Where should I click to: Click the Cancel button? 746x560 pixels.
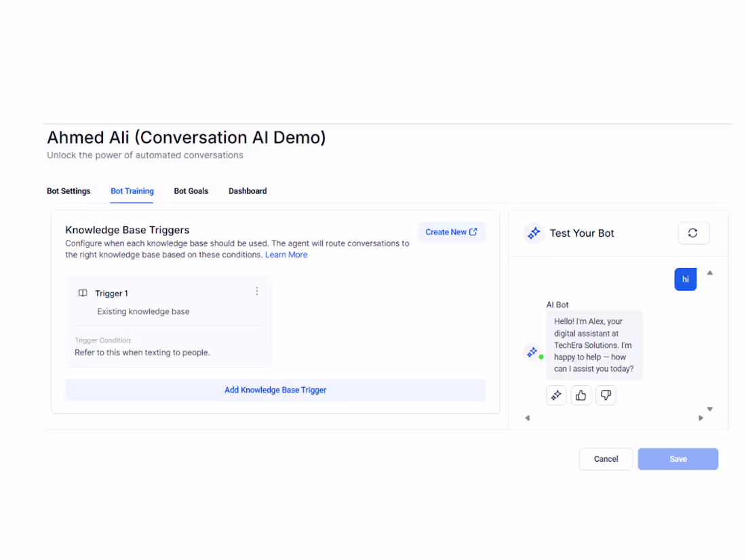click(x=606, y=459)
